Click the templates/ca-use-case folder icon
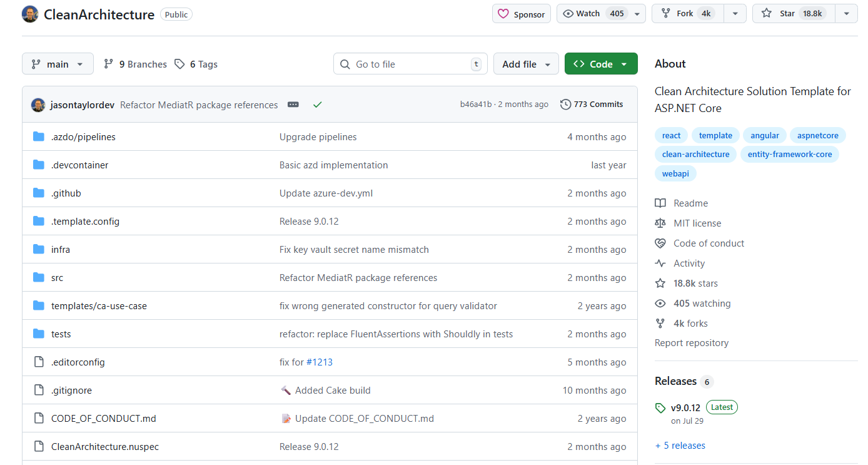 [x=39, y=305]
